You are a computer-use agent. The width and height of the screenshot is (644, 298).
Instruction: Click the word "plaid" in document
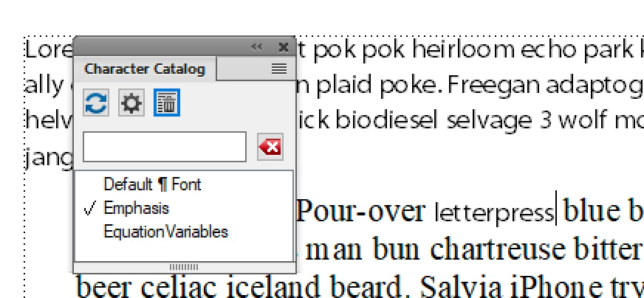343,86
